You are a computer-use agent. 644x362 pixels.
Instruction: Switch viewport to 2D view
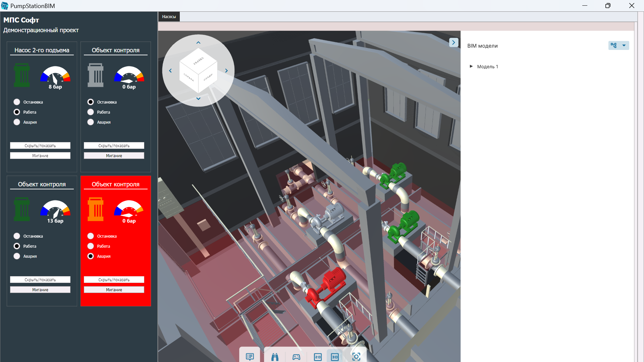coord(318,357)
